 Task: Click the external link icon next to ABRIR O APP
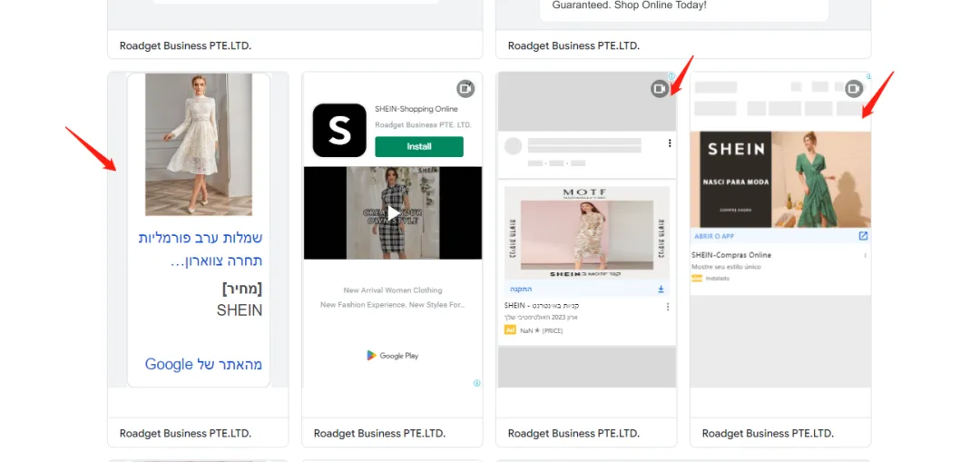(863, 236)
